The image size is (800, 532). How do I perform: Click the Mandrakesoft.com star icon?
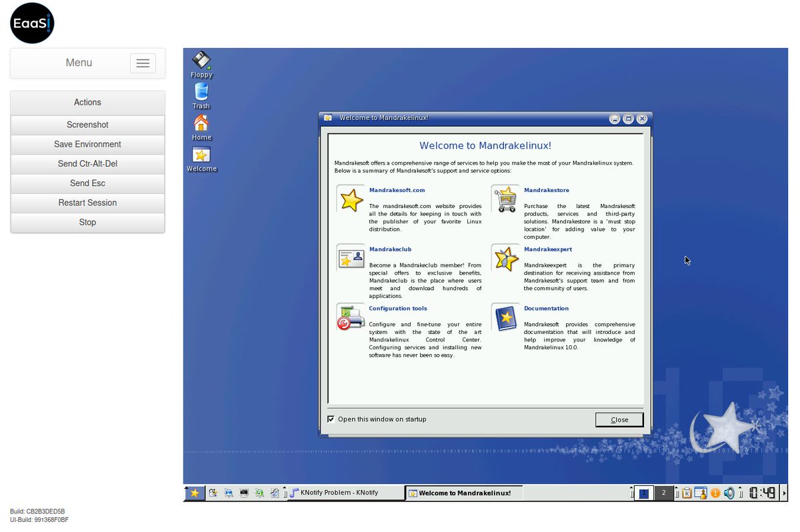351,199
